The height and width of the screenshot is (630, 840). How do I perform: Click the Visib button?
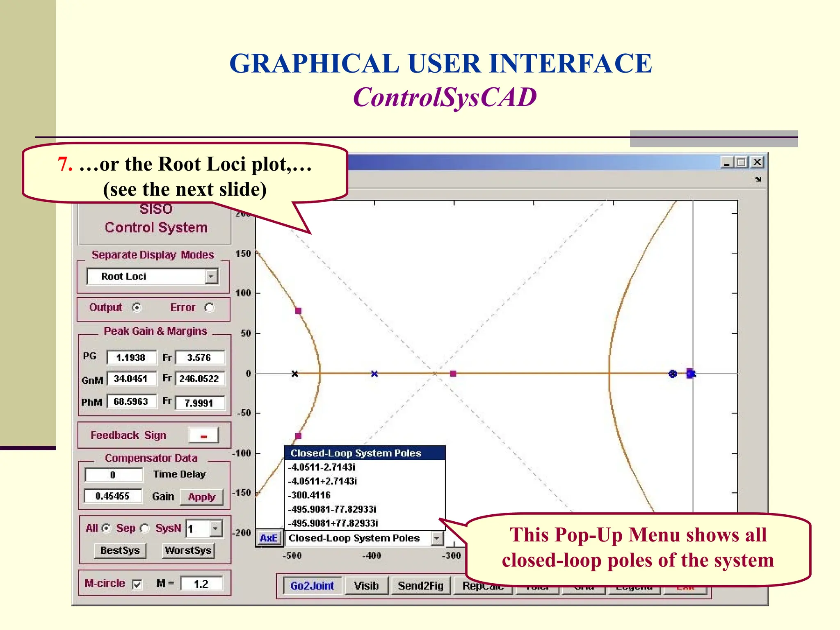coord(366,586)
